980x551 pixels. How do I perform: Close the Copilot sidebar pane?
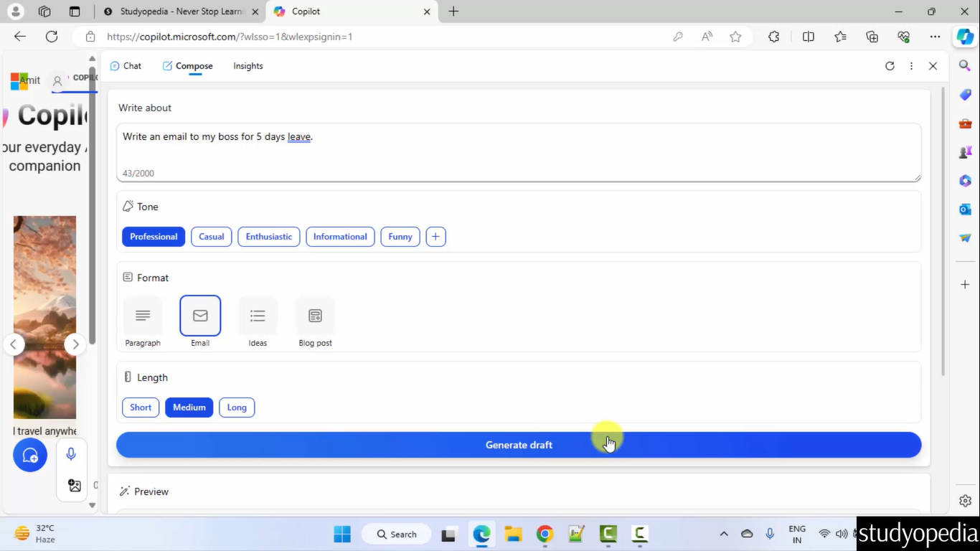(933, 66)
